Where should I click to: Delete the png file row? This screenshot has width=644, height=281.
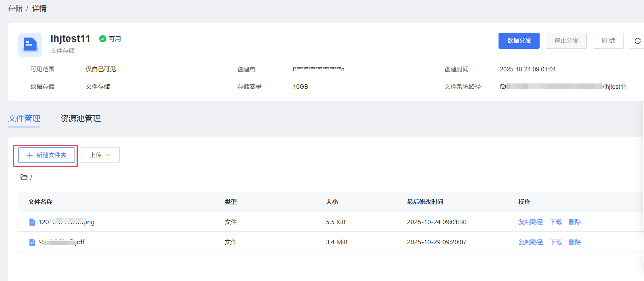pyautogui.click(x=575, y=222)
